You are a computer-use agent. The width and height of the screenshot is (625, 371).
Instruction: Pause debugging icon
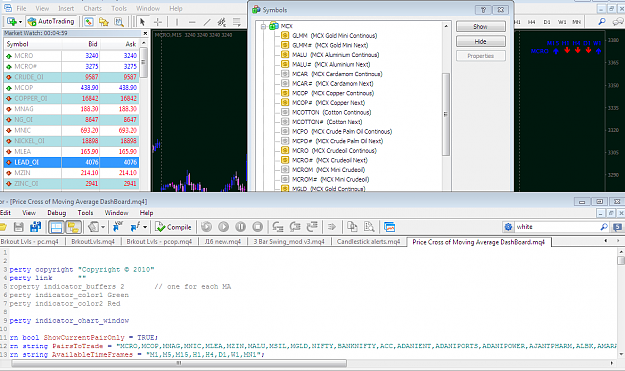tap(240, 227)
